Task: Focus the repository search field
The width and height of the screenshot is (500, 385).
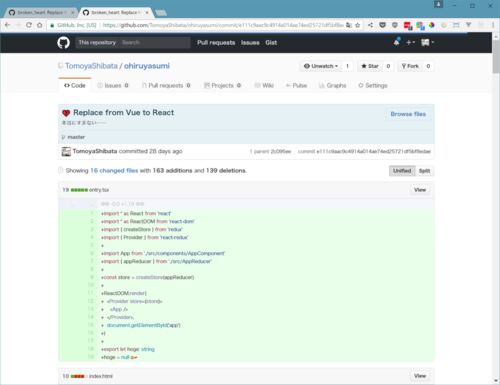Action: tap(133, 43)
